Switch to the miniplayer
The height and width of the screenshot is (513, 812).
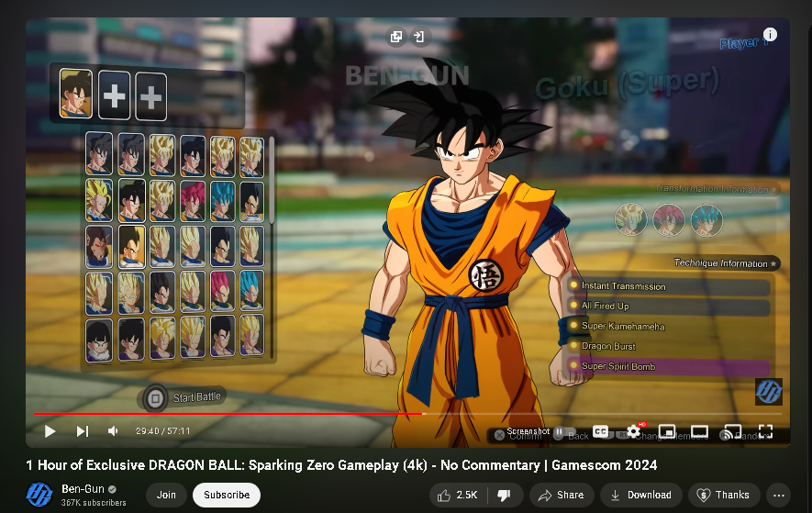666,431
